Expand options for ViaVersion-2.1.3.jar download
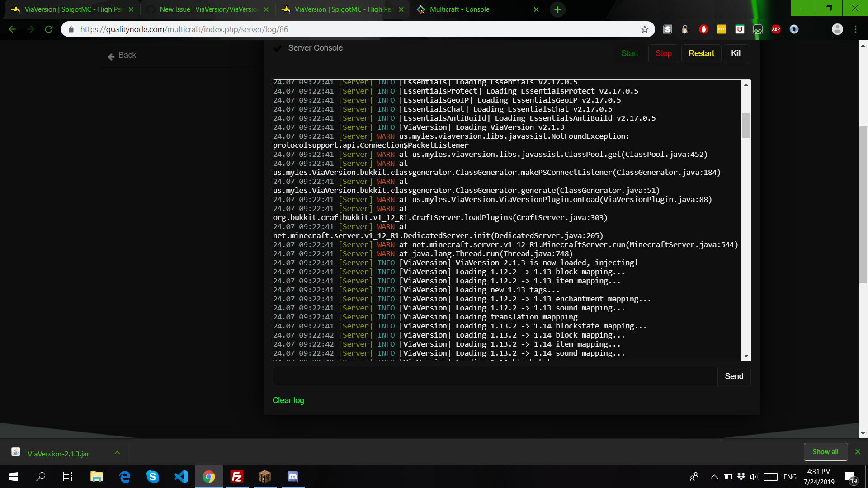The width and height of the screenshot is (868, 488). point(117,452)
